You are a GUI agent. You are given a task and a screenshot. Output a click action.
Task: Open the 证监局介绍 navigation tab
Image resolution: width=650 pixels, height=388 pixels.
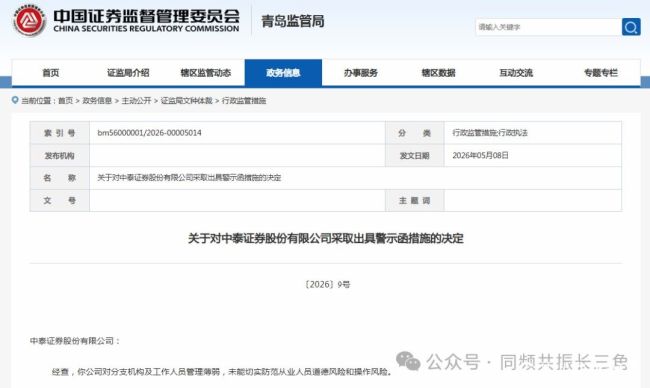[128, 73]
